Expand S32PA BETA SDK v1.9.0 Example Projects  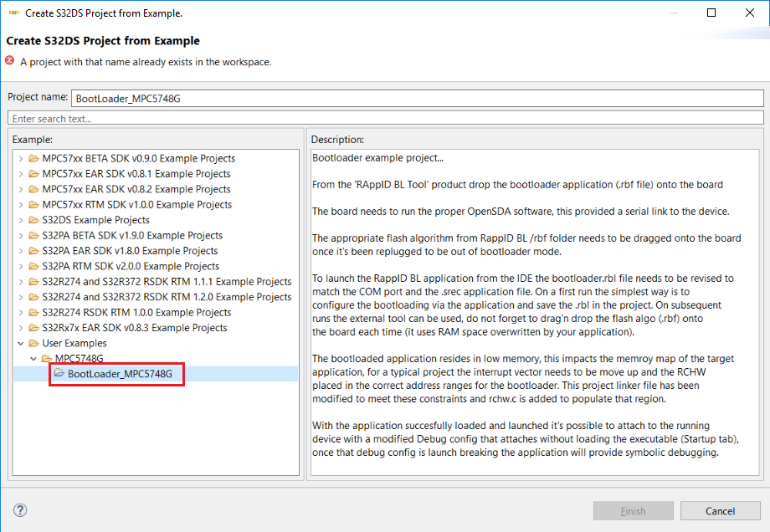21,236
